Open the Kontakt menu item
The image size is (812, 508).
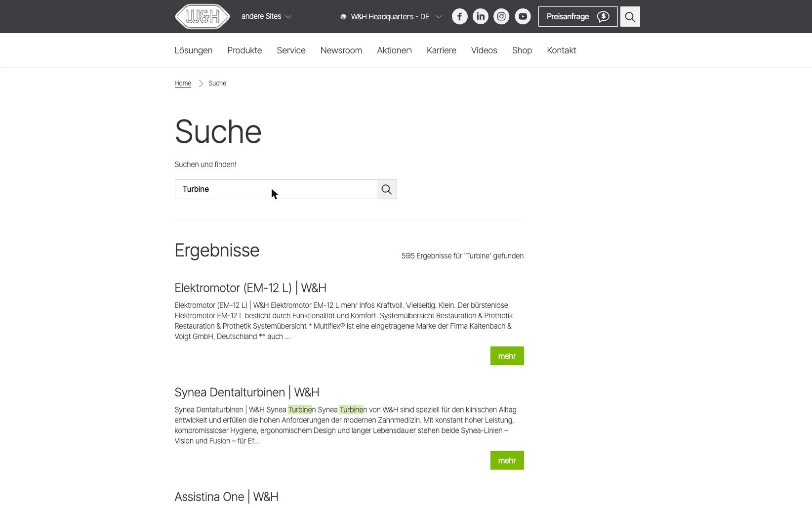click(562, 50)
